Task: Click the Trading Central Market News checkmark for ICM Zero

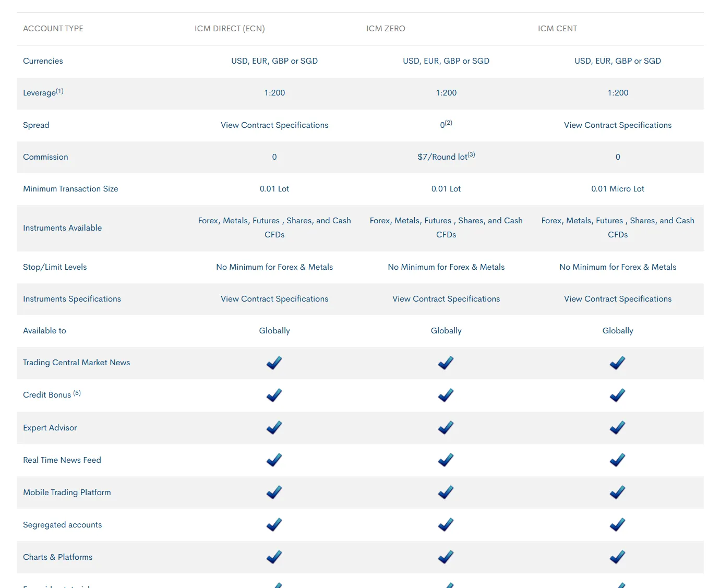Action: pos(446,363)
